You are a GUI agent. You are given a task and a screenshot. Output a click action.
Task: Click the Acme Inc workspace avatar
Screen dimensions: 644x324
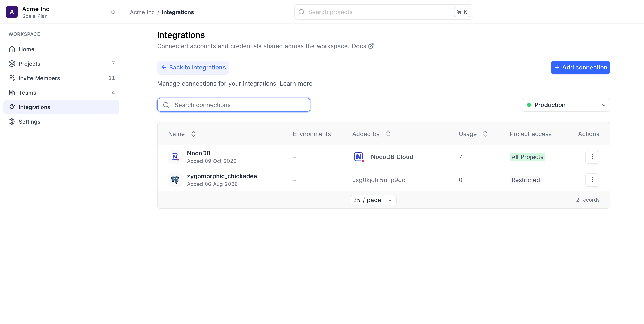[12, 12]
